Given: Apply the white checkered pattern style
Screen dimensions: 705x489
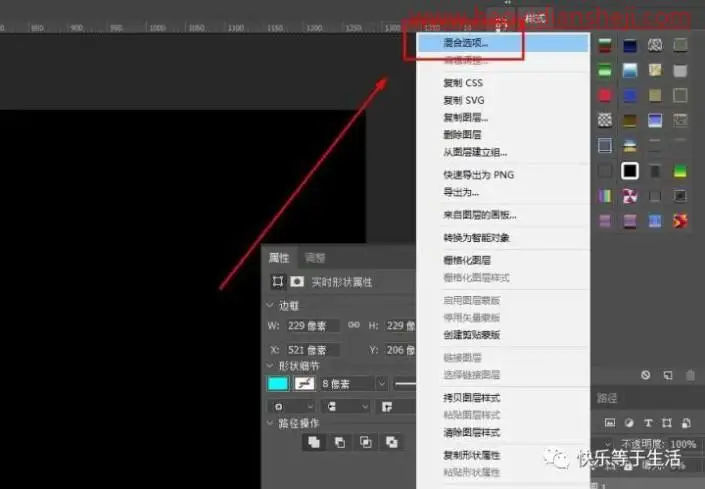Looking at the screenshot, I should pos(605,120).
